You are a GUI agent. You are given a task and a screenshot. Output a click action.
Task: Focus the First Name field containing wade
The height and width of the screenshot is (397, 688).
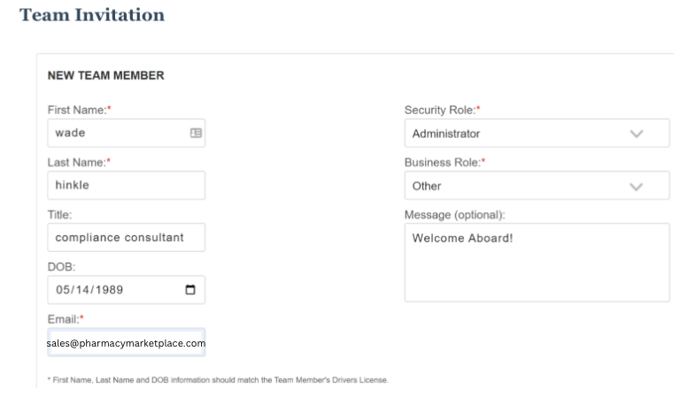(x=126, y=133)
